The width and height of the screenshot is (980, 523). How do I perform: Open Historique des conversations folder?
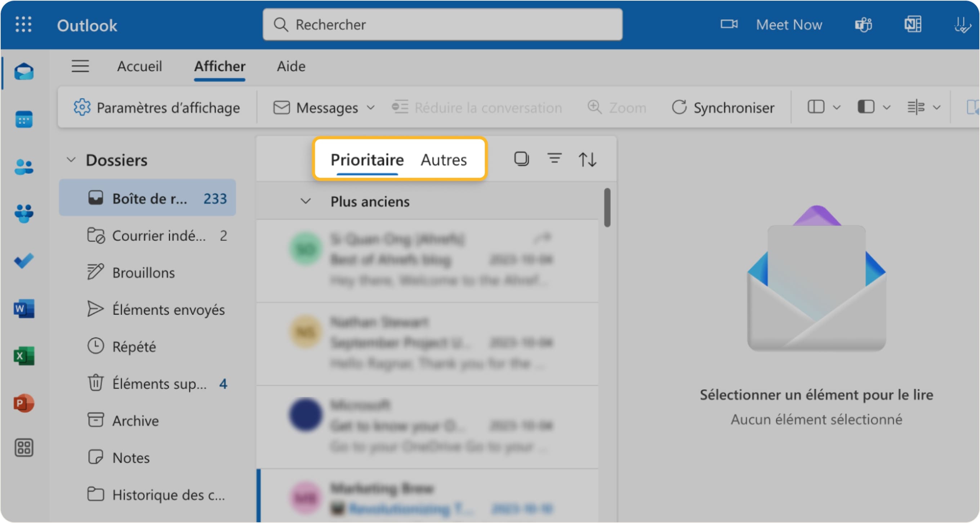(147, 495)
